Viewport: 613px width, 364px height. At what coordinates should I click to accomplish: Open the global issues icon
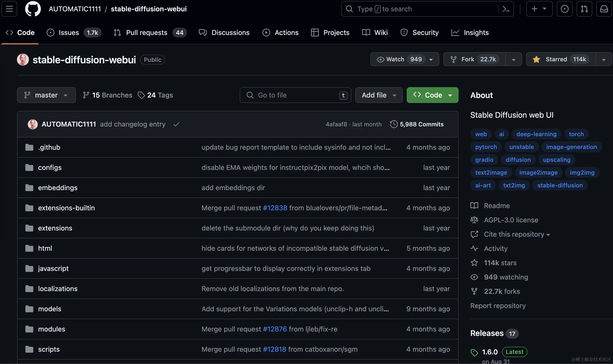[x=564, y=9]
